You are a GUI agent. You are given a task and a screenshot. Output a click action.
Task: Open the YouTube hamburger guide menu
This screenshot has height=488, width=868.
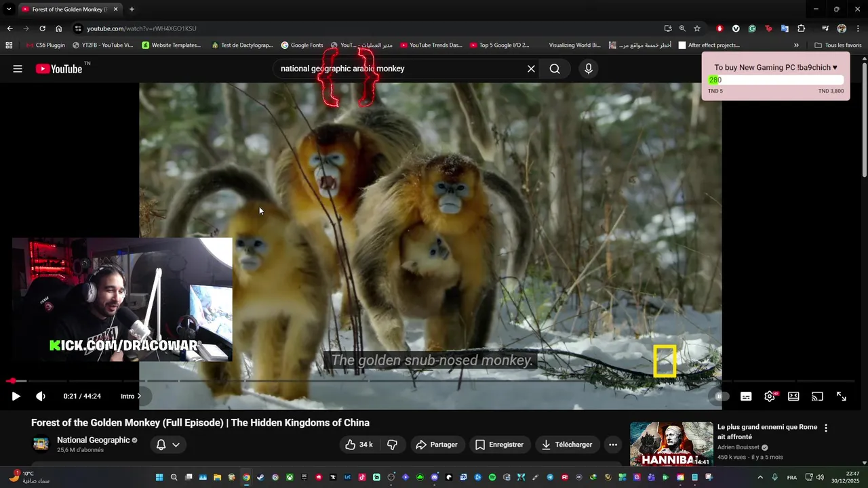coord(18,68)
